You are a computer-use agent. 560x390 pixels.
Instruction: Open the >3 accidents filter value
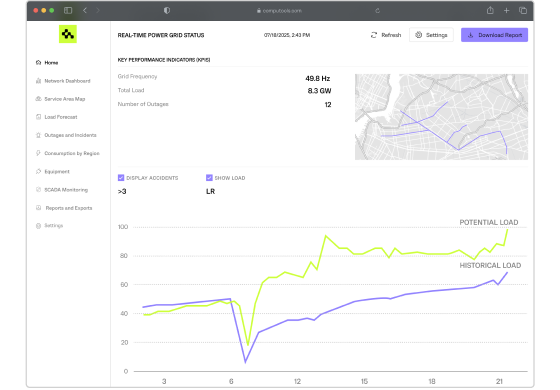tap(122, 191)
